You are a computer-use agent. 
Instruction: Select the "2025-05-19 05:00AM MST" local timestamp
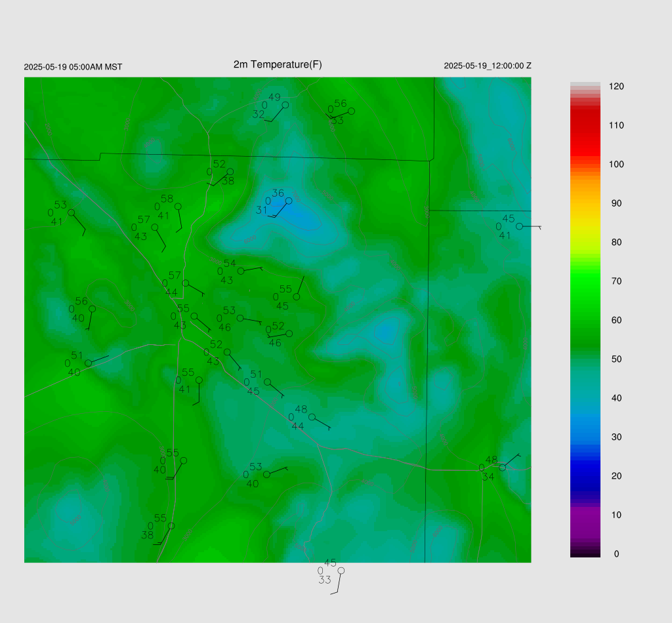73,67
